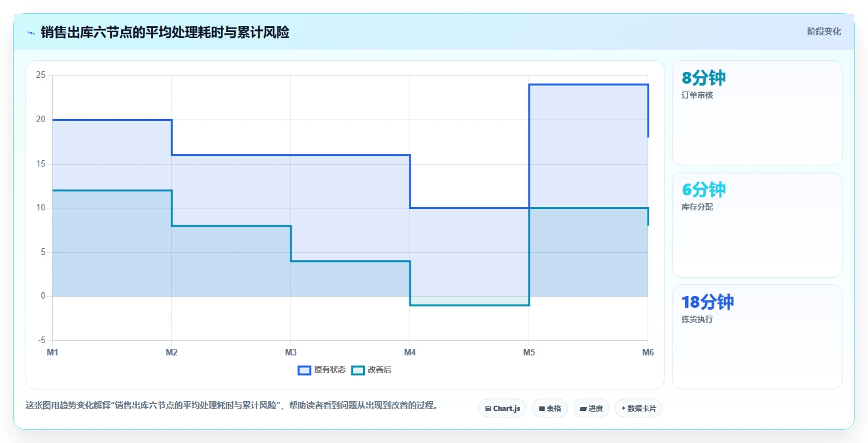Click the y-axis value 20

pos(41,120)
